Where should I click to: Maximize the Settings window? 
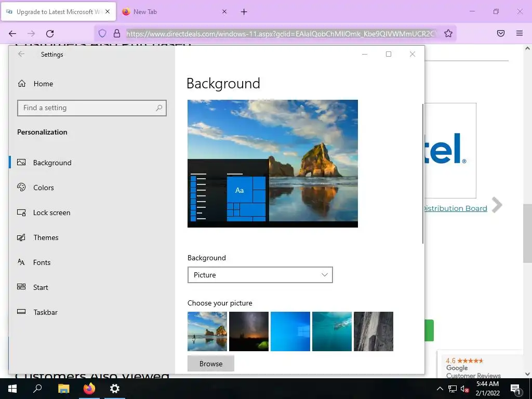[389, 54]
